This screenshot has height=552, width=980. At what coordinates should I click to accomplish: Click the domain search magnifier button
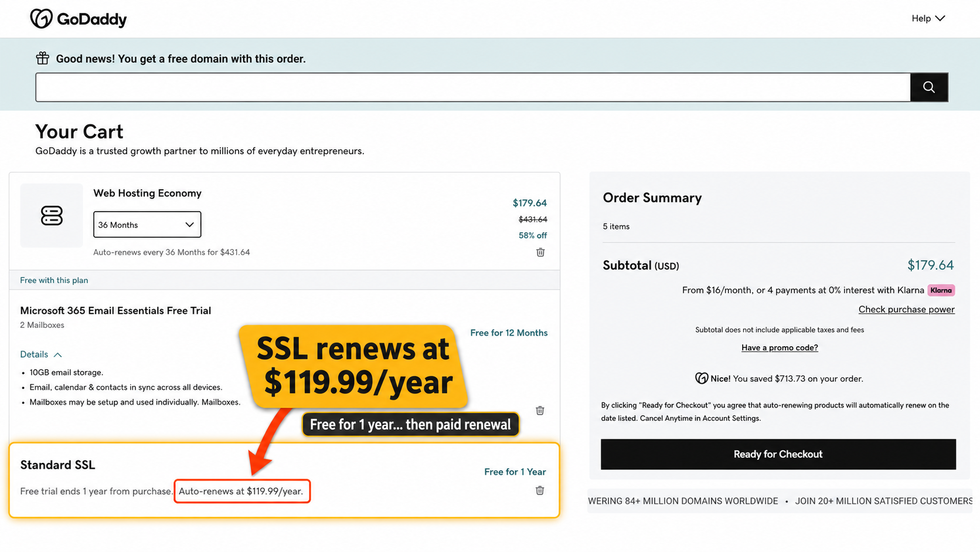(929, 87)
